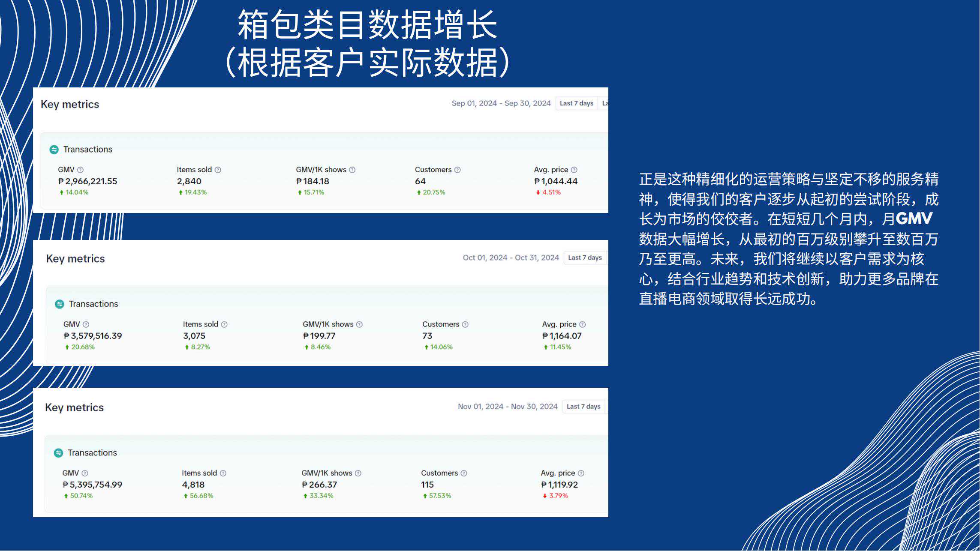Image resolution: width=980 pixels, height=551 pixels.
Task: Select Last 7 days in November panel
Action: tap(583, 407)
